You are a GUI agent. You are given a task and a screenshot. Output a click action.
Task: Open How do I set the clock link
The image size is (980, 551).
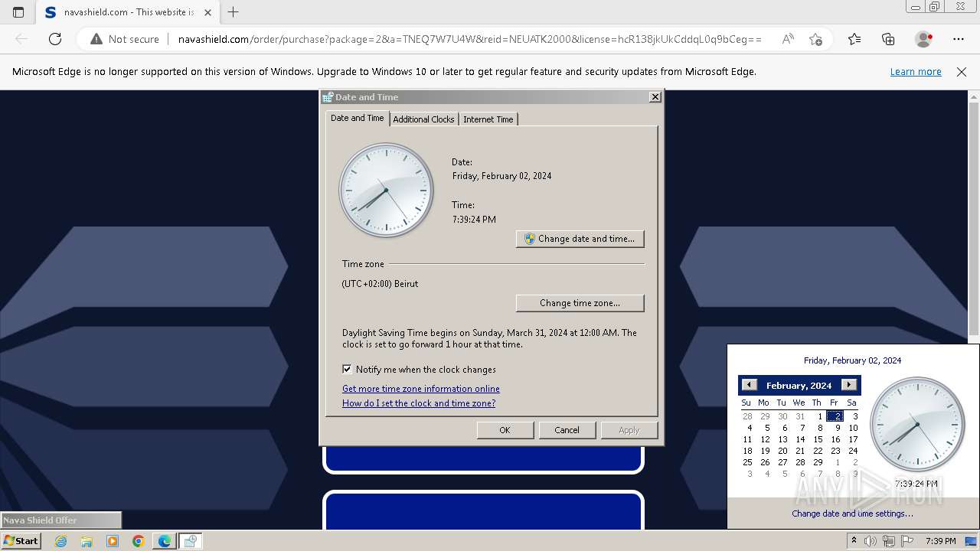[x=419, y=403]
